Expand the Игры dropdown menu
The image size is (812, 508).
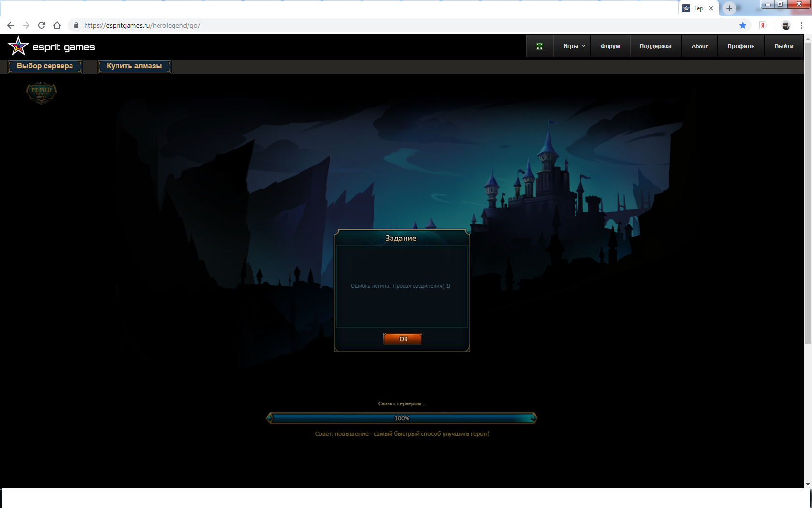573,46
